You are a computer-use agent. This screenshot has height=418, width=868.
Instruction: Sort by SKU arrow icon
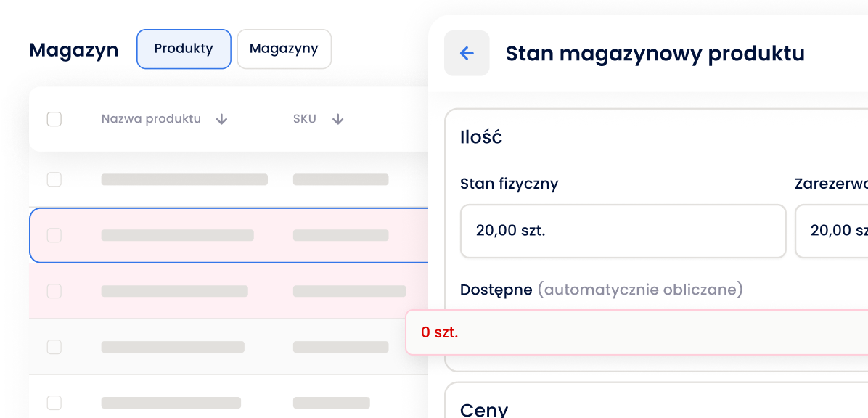tap(337, 119)
